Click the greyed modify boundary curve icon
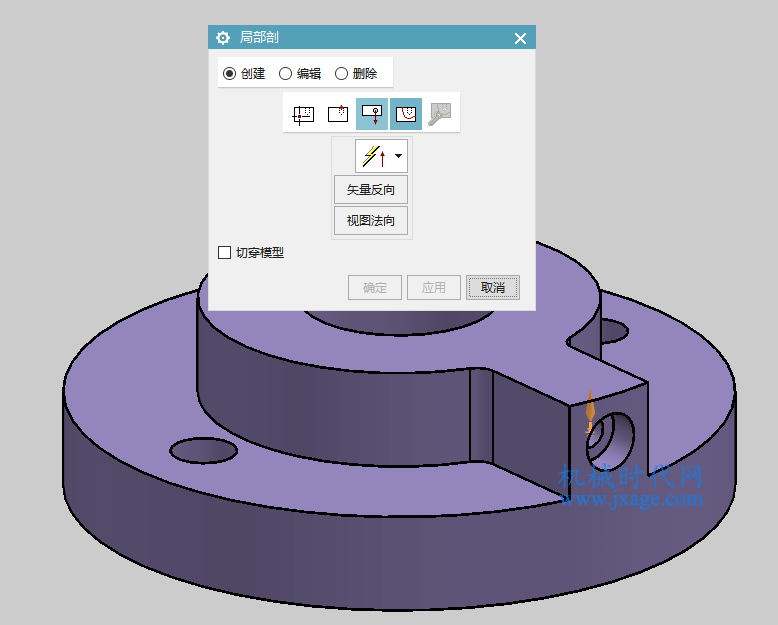This screenshot has height=625, width=778. (x=440, y=115)
